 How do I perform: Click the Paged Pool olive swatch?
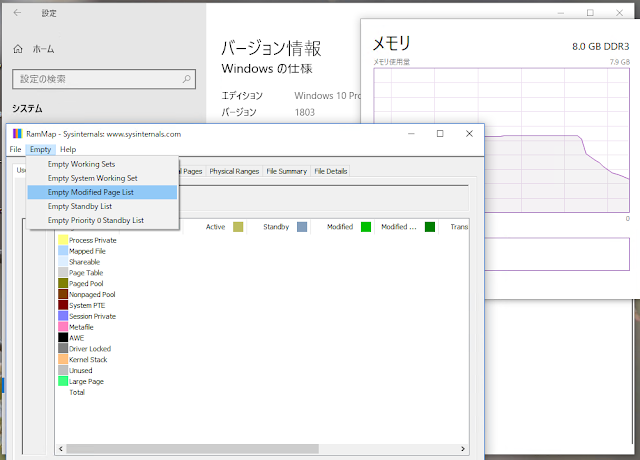pos(63,283)
